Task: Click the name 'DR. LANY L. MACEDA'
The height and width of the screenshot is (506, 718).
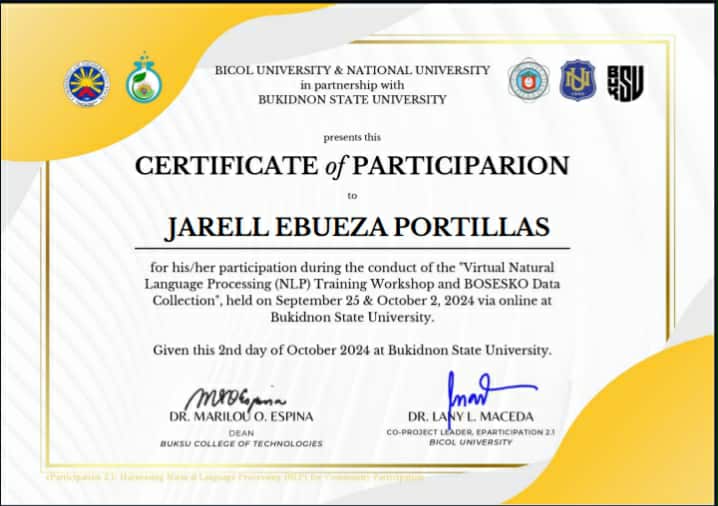Action: [471, 417]
